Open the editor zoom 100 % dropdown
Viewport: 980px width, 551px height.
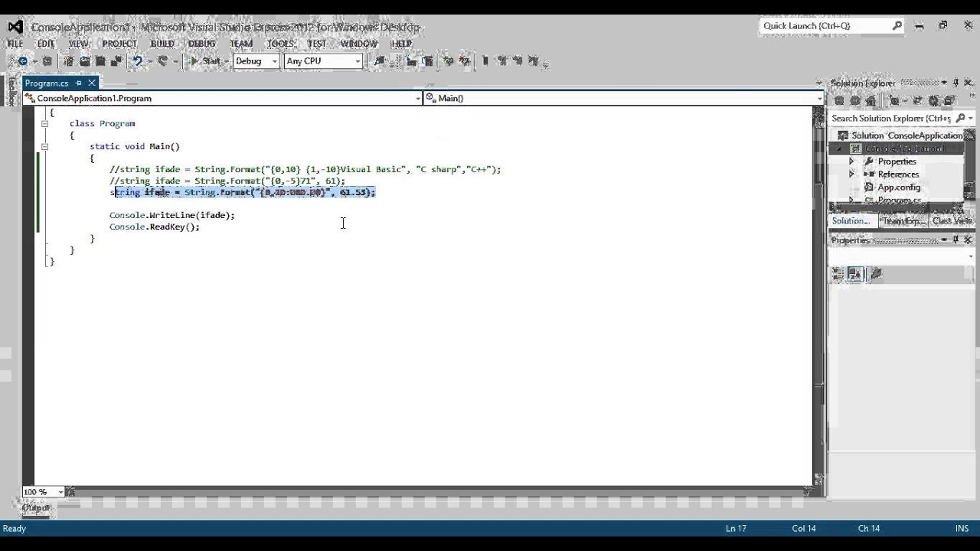(x=43, y=492)
